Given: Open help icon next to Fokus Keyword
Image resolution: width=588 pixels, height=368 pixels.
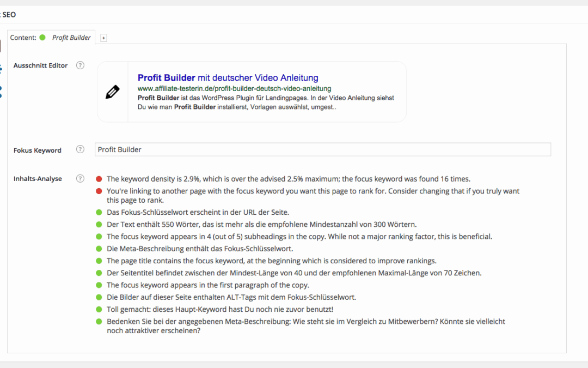Looking at the screenshot, I should (80, 149).
